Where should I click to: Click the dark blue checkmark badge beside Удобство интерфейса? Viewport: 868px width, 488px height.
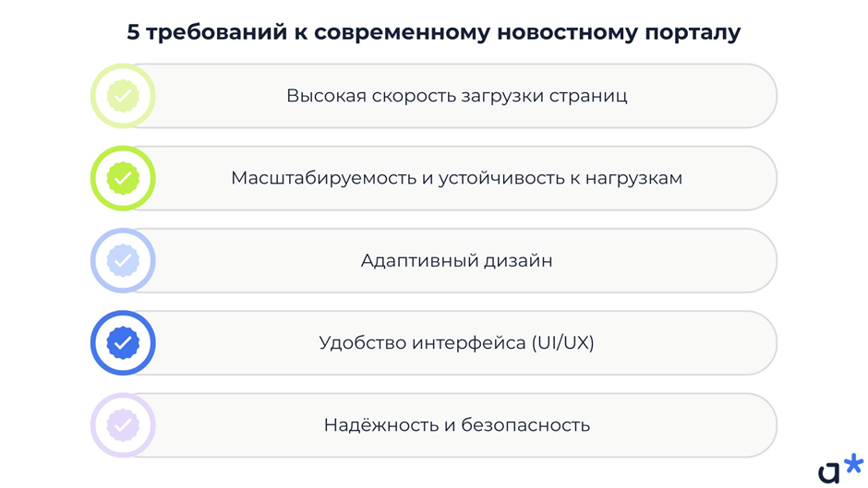coord(123,343)
